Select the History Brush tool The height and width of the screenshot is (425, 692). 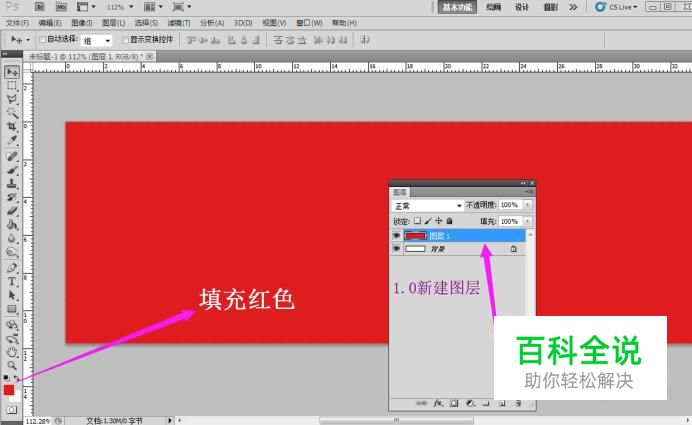point(12,197)
